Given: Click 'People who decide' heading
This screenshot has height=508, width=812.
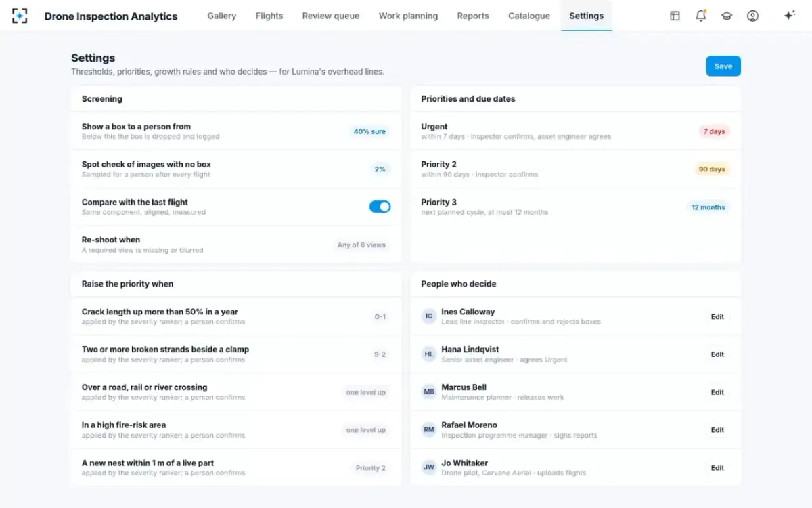Looking at the screenshot, I should coord(459,284).
